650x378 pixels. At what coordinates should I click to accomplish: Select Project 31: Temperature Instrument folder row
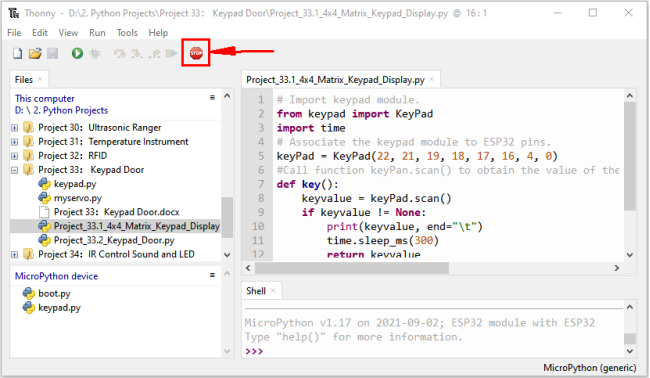[x=113, y=142]
